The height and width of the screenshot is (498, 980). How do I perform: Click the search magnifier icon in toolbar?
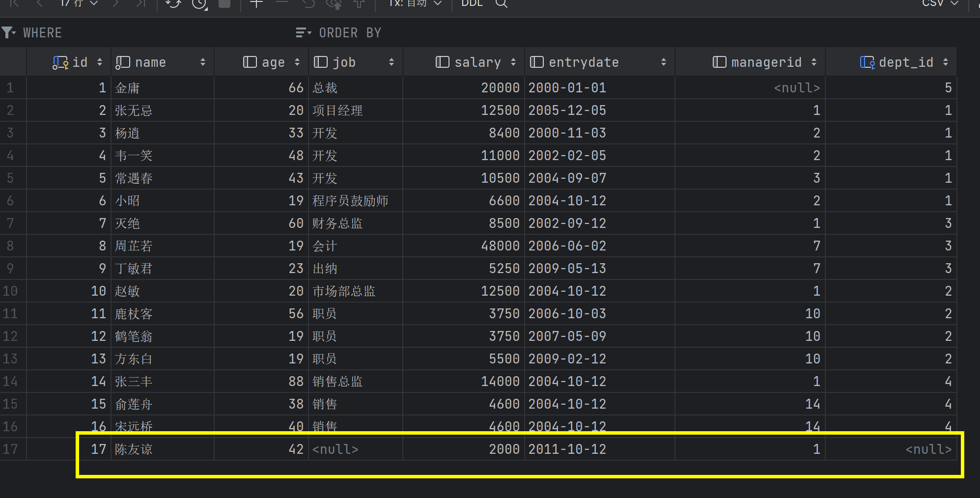[501, 3]
